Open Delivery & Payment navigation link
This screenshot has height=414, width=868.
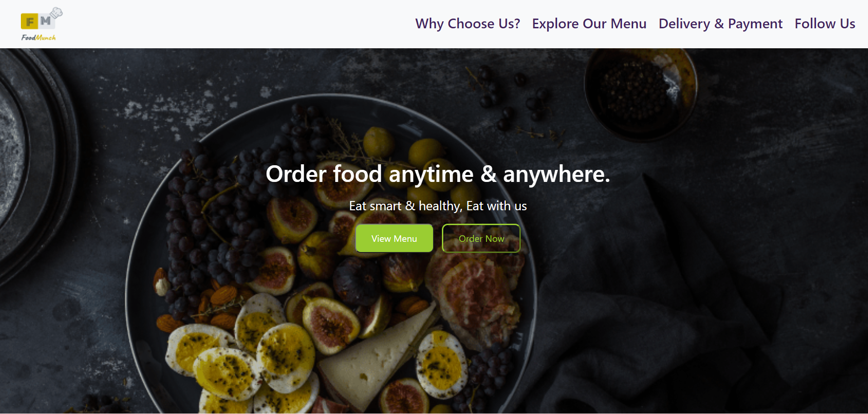720,24
